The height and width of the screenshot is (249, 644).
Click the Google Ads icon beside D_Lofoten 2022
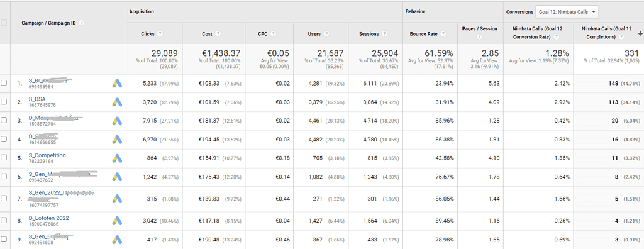click(117, 221)
